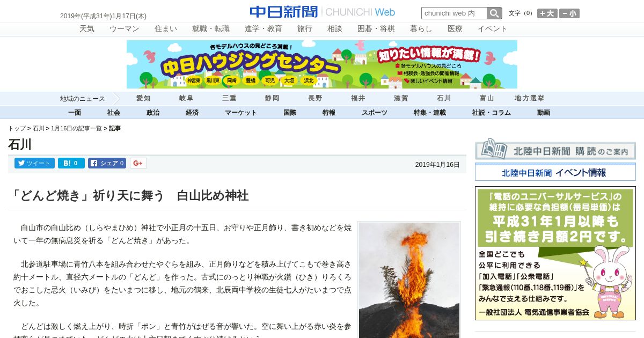Image resolution: width=644 pixels, height=338 pixels.
Task: Go to 特報 category
Action: coord(329,113)
